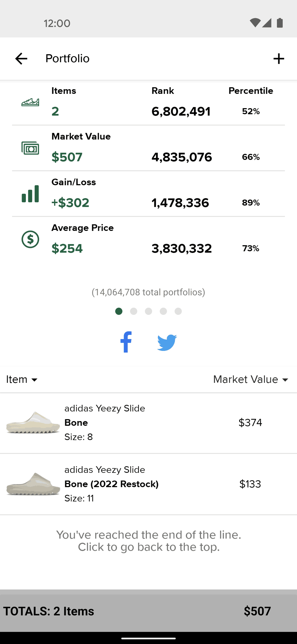
Task: Click '(14,064,708 total portfolios)' text
Action: coord(148,292)
